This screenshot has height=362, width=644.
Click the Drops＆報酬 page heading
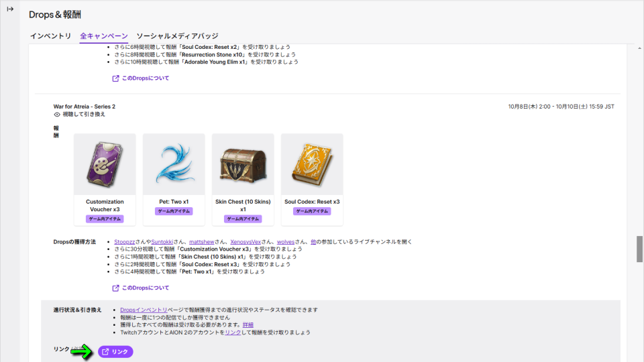coord(55,15)
